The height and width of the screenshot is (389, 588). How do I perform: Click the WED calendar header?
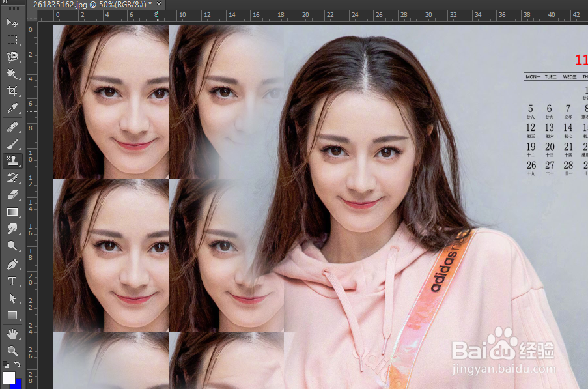[570, 76]
